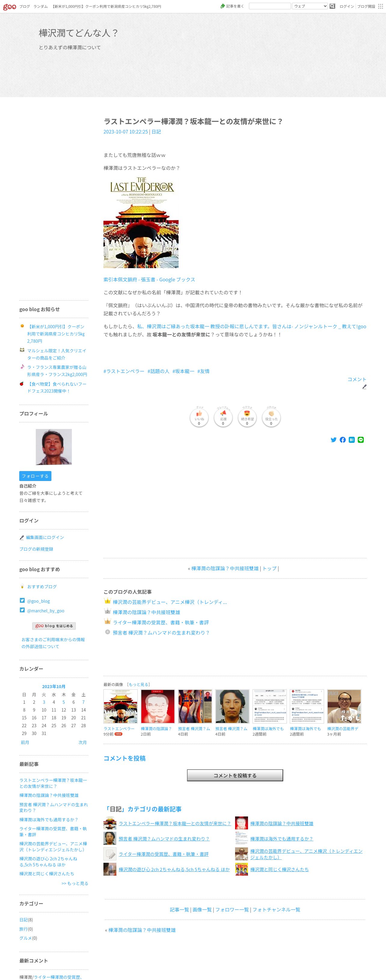386x980 pixels.
Task: Open popular article 預言者 樺沢潤？ムハンマド
Action: pos(161,633)
